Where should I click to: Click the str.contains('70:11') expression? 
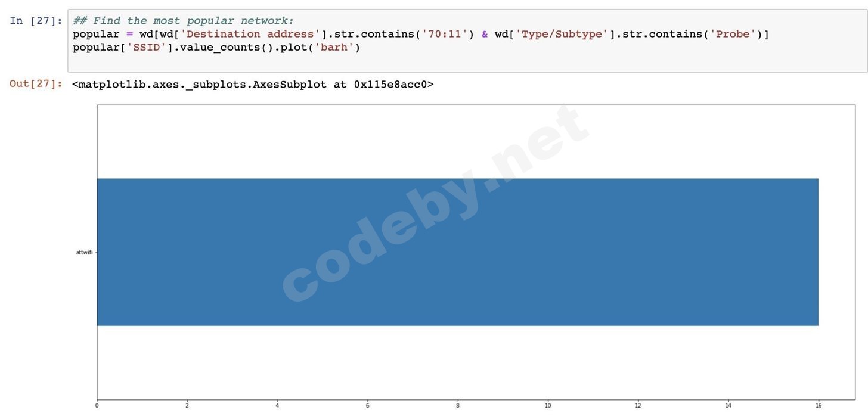(402, 33)
